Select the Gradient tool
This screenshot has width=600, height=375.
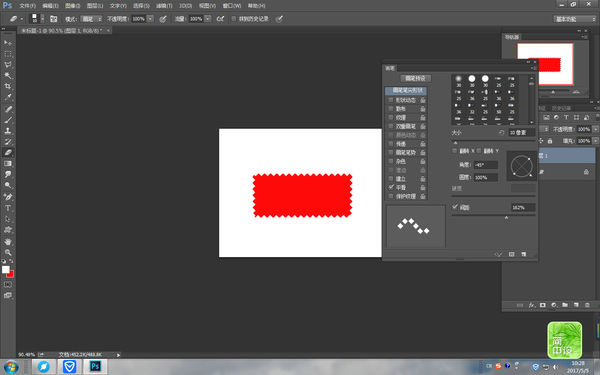(8, 163)
